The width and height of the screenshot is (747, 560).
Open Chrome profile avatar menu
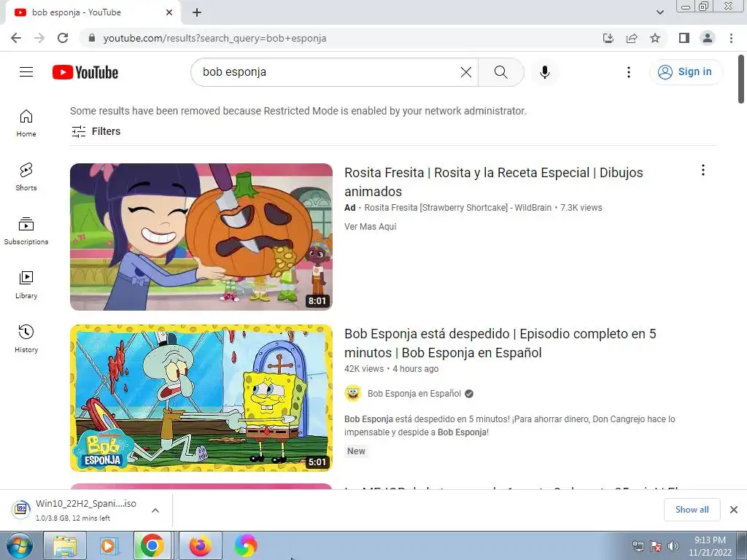click(708, 38)
